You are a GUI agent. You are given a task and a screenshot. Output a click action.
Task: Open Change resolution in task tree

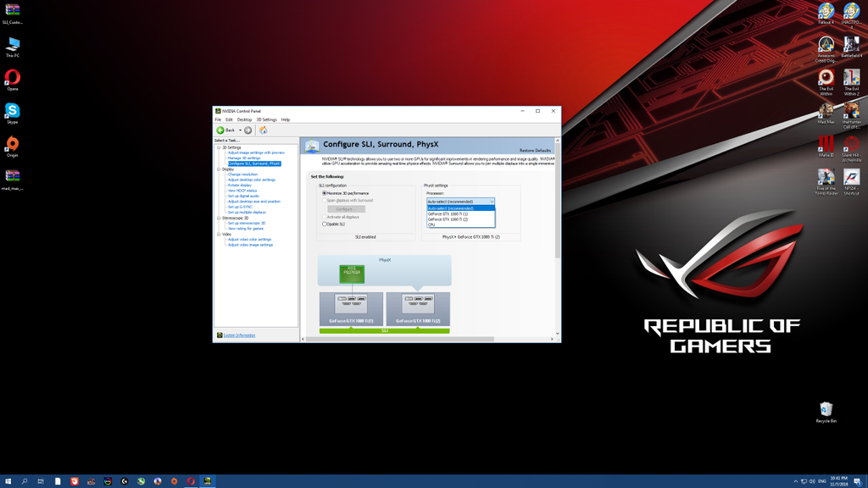point(242,175)
